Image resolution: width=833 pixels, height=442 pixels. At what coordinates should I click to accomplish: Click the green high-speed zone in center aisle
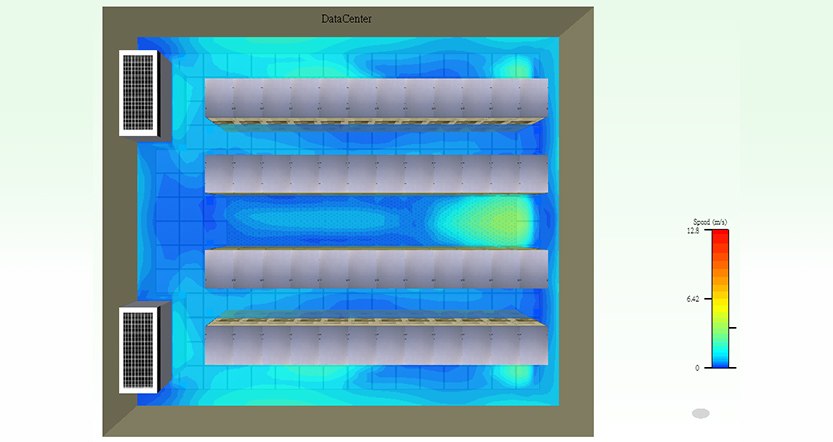click(491, 220)
